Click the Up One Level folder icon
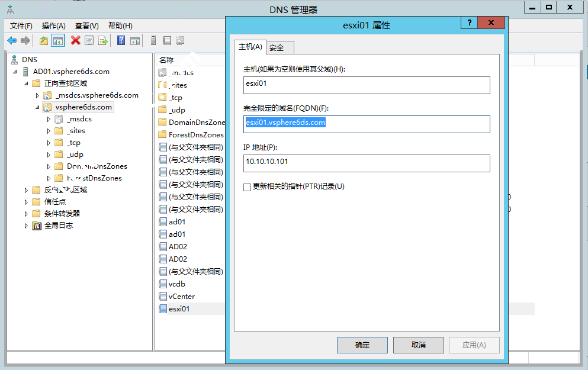 43,40
